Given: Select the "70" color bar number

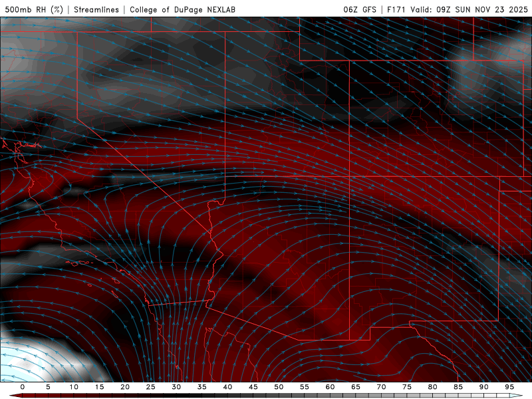Looking at the screenshot, I should point(381,387).
